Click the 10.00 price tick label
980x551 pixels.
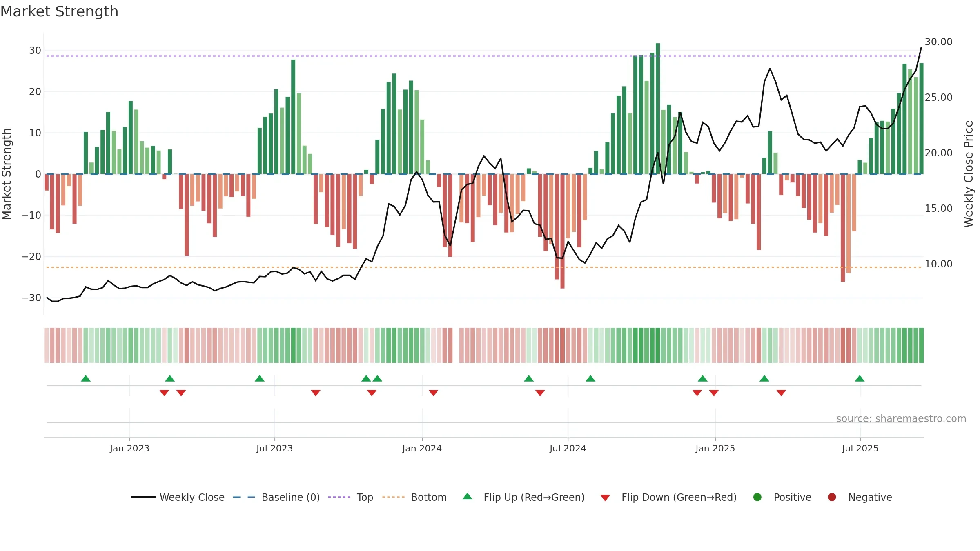[938, 264]
